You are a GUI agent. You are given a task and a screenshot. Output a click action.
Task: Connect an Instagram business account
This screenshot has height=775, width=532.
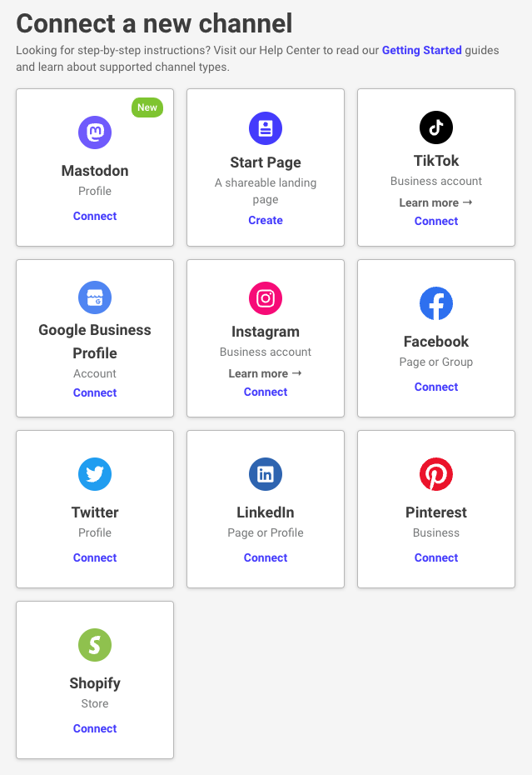[266, 392]
